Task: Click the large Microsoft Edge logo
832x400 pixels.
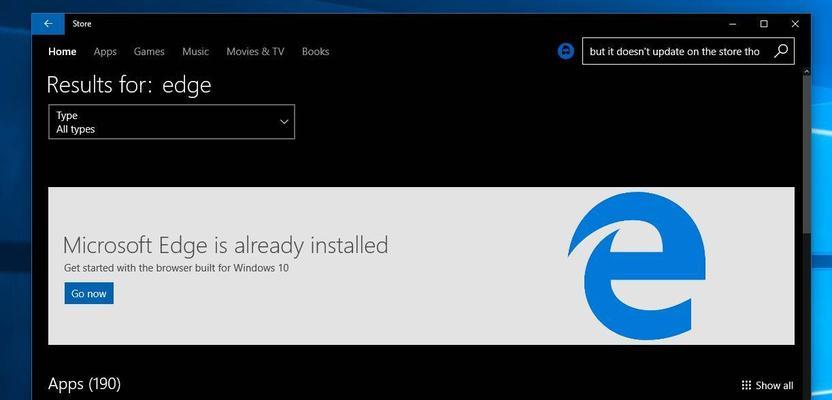Action: (637, 266)
